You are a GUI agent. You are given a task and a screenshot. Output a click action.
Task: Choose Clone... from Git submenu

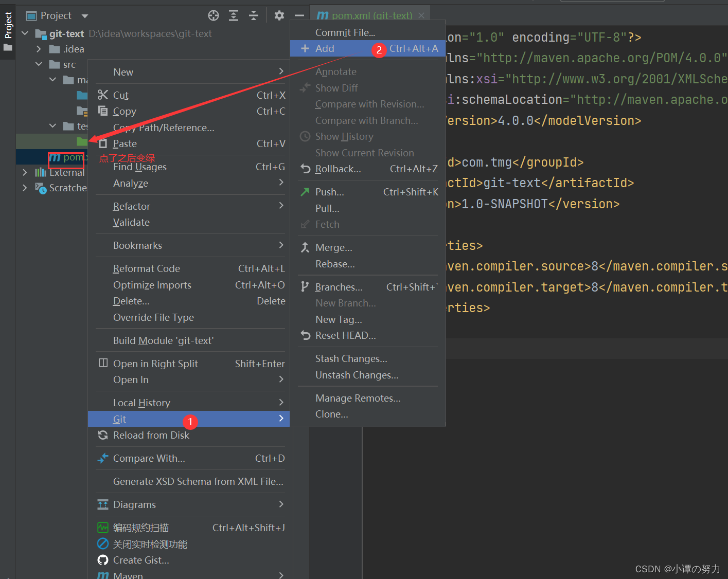pyautogui.click(x=367, y=414)
